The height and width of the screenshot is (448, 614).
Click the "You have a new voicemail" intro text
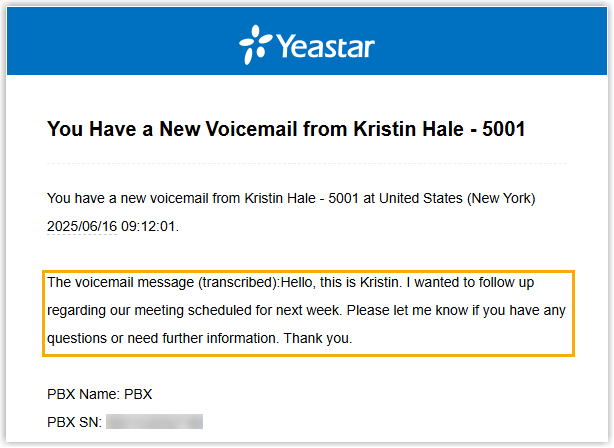pyautogui.click(x=122, y=198)
